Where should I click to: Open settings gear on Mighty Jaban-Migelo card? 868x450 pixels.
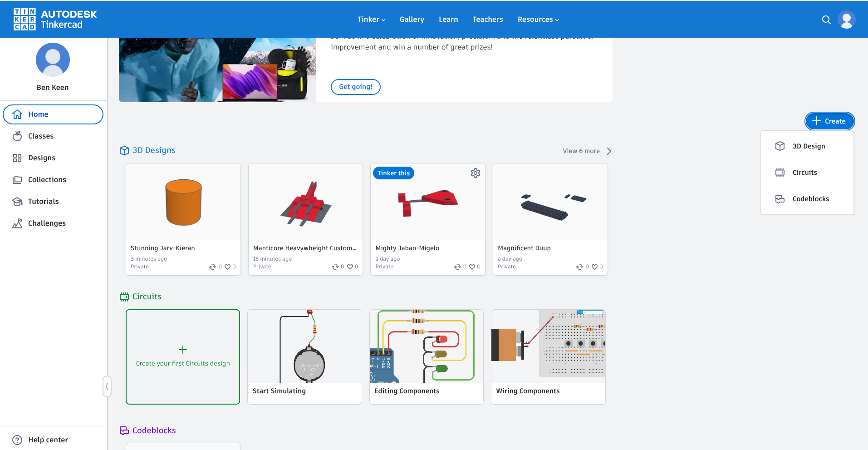tap(475, 173)
